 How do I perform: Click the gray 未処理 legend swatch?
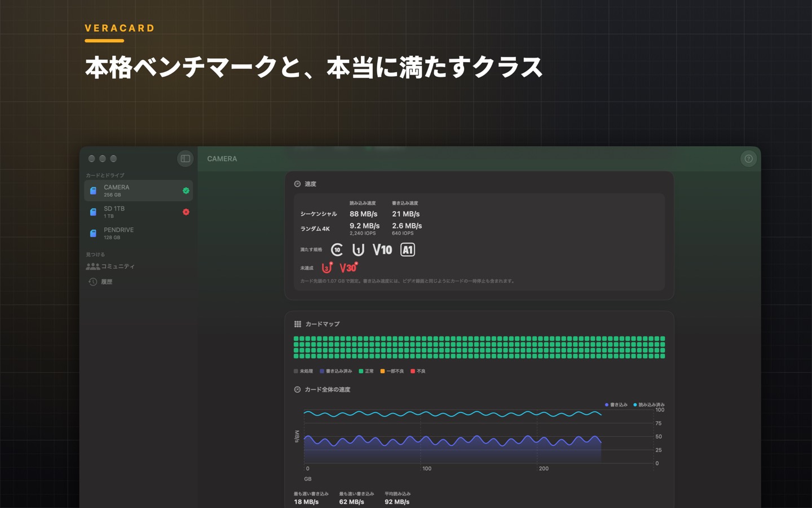(x=296, y=371)
